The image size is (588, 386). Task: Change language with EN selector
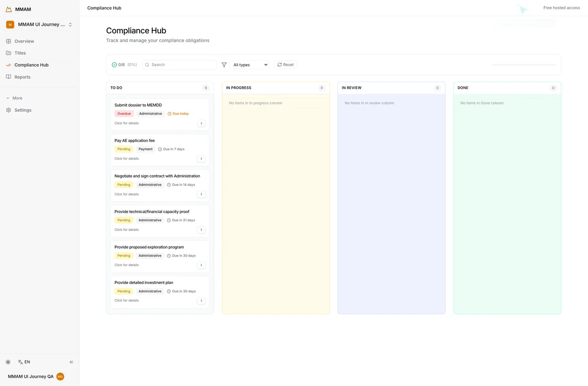pyautogui.click(x=24, y=362)
